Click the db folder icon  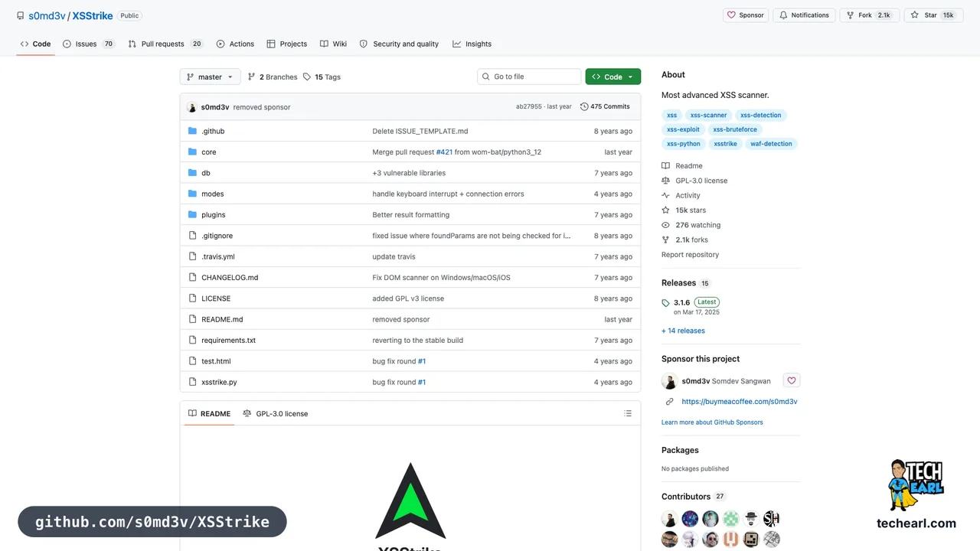coord(193,173)
